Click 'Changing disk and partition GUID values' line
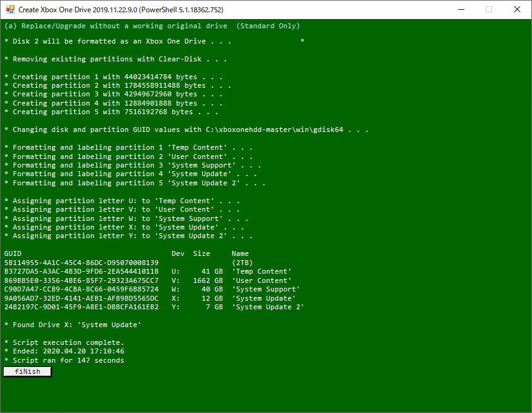The height and width of the screenshot is (413, 532). pyautogui.click(x=186, y=129)
